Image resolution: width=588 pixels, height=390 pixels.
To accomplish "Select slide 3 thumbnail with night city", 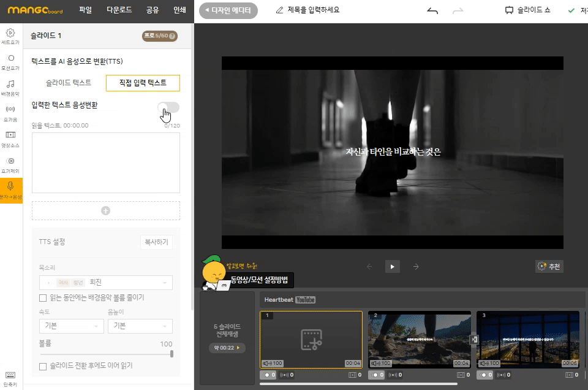I will click(528, 339).
